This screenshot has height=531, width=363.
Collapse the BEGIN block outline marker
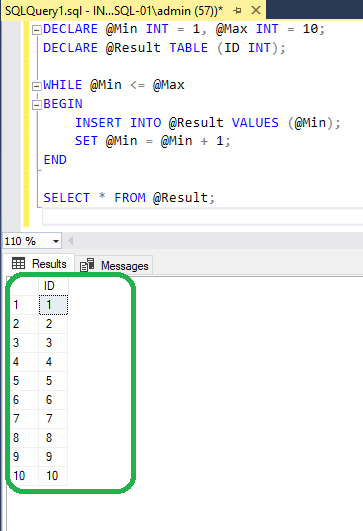[x=36, y=105]
